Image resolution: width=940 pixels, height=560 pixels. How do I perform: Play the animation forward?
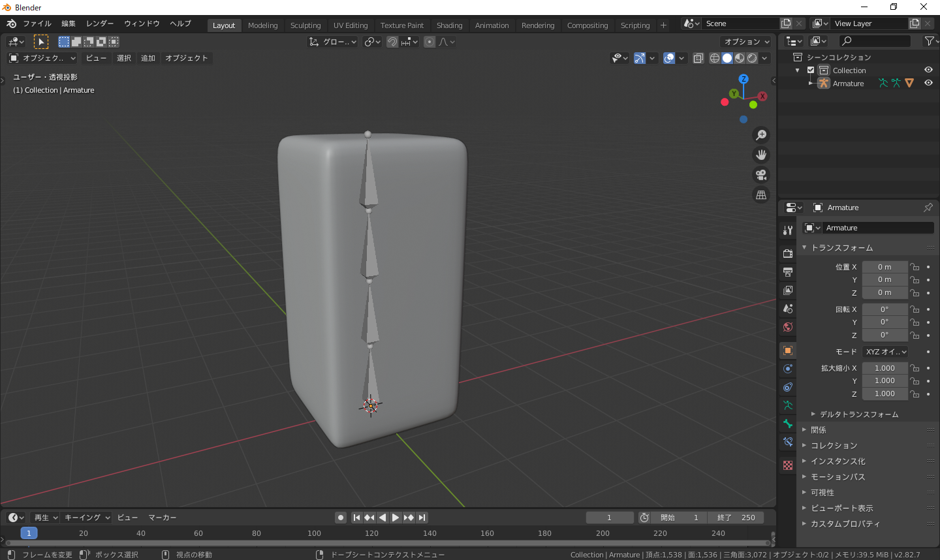click(x=396, y=518)
